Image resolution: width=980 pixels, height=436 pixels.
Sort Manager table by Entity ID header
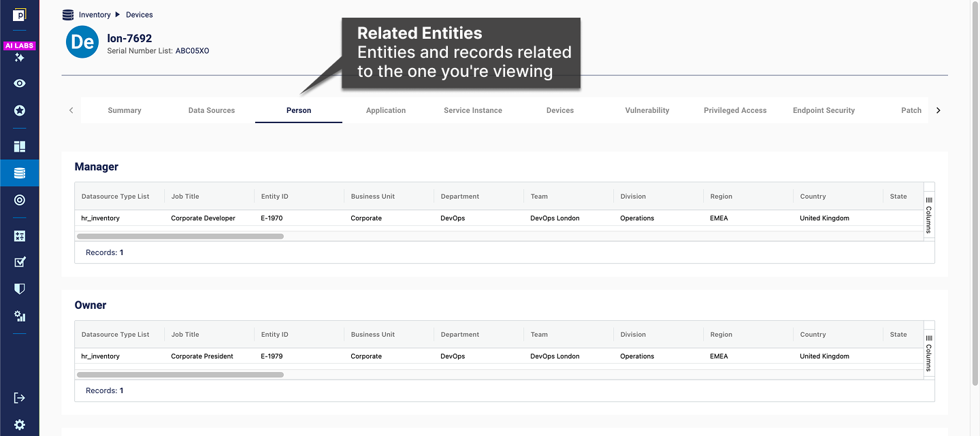[275, 197]
